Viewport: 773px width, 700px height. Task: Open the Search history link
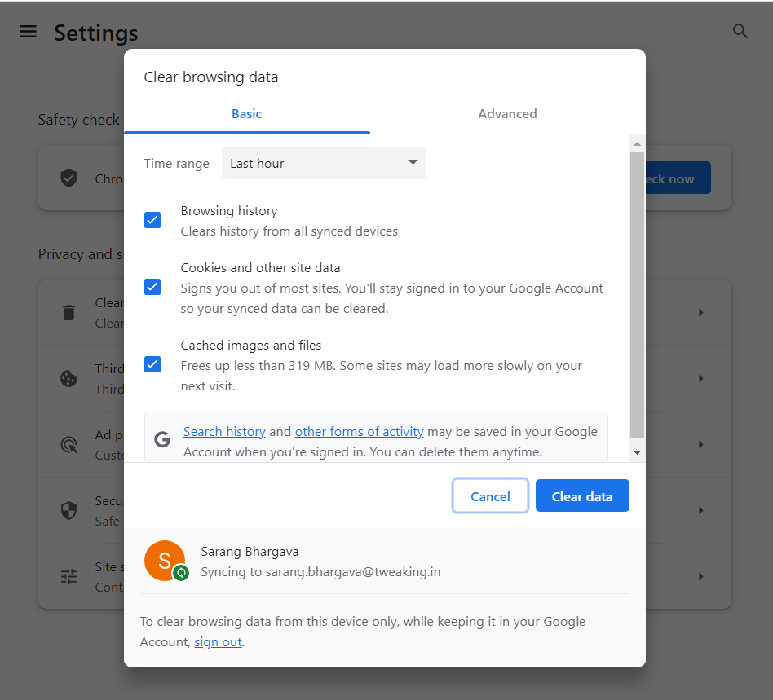click(x=224, y=432)
